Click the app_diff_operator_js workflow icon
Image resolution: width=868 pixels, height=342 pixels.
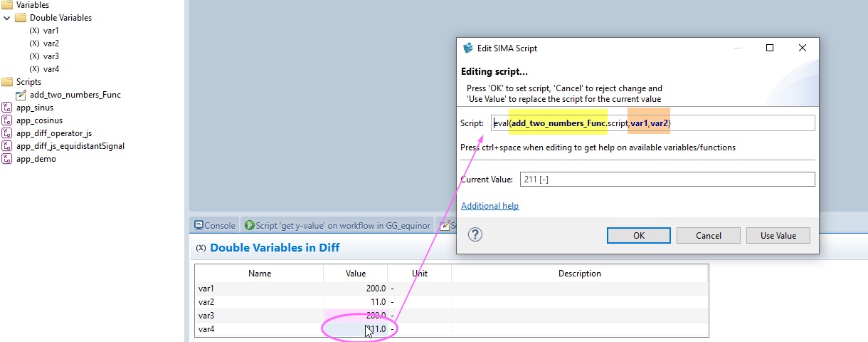(7, 133)
